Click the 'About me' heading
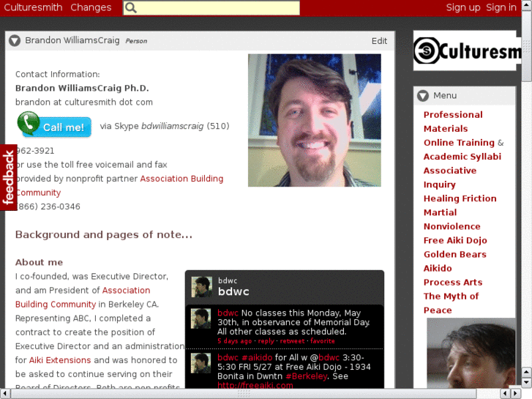This screenshot has width=532, height=399. point(39,262)
